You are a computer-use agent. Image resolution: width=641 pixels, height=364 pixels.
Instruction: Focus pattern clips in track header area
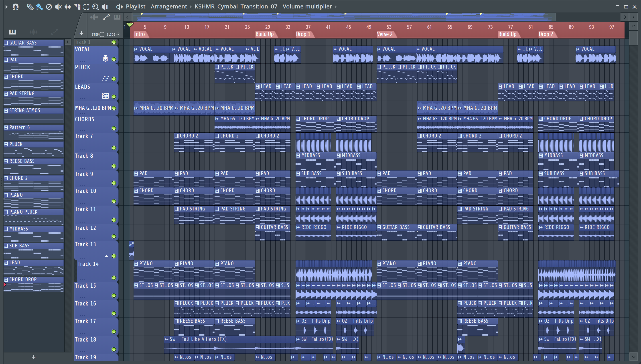[x=117, y=17]
